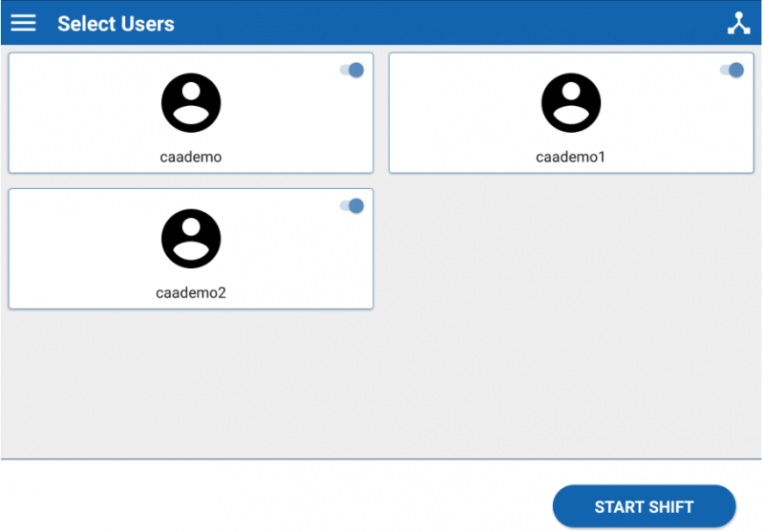Click the blue header bar's empty middle
The height and width of the screenshot is (532, 764).
pyautogui.click(x=430, y=24)
